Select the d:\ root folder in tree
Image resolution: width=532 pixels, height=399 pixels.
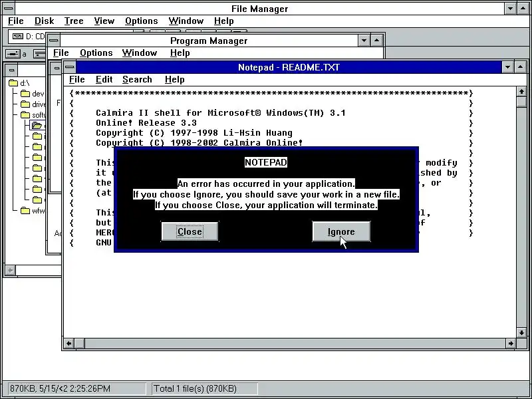pos(19,82)
